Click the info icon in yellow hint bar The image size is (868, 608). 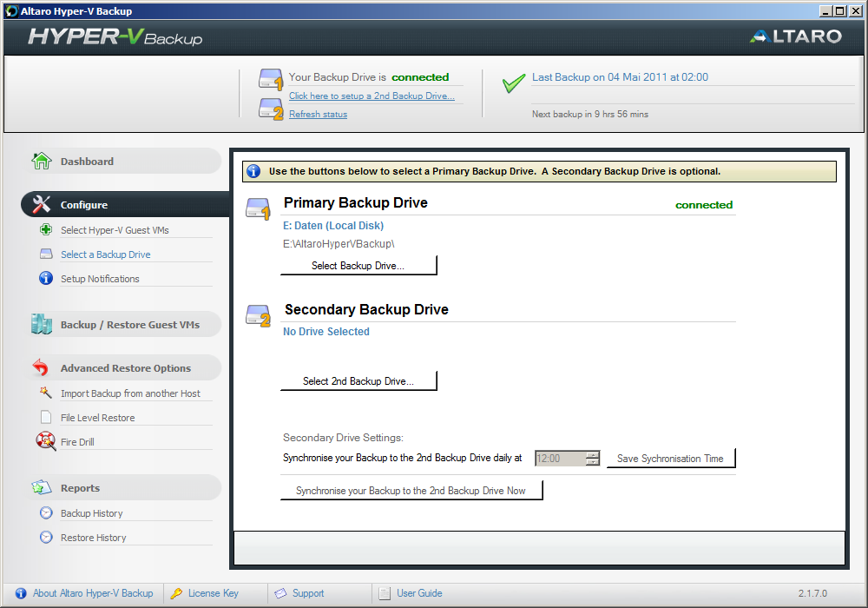click(253, 171)
